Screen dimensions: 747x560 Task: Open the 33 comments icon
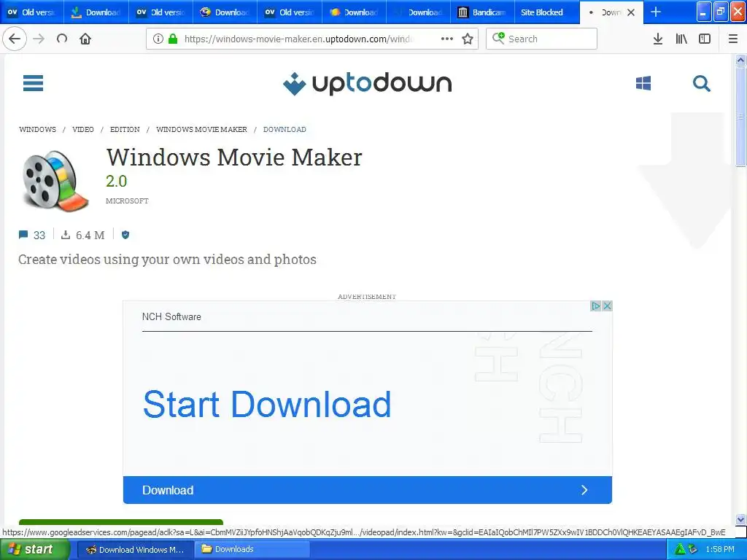(x=23, y=235)
